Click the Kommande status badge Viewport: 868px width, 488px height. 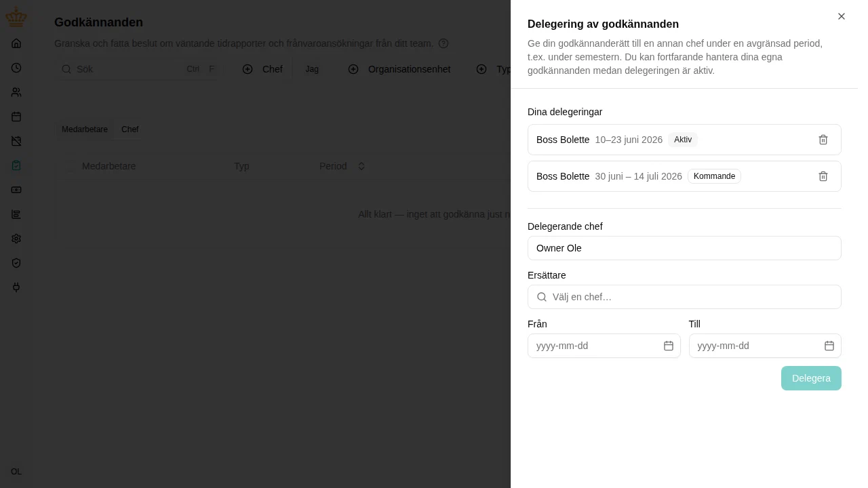pos(714,176)
